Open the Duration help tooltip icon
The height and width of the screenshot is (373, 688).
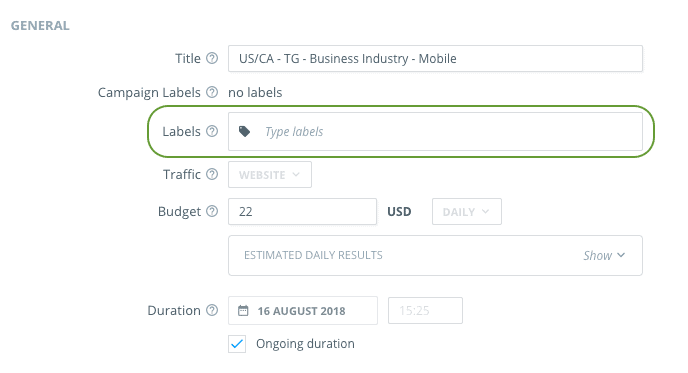(212, 310)
